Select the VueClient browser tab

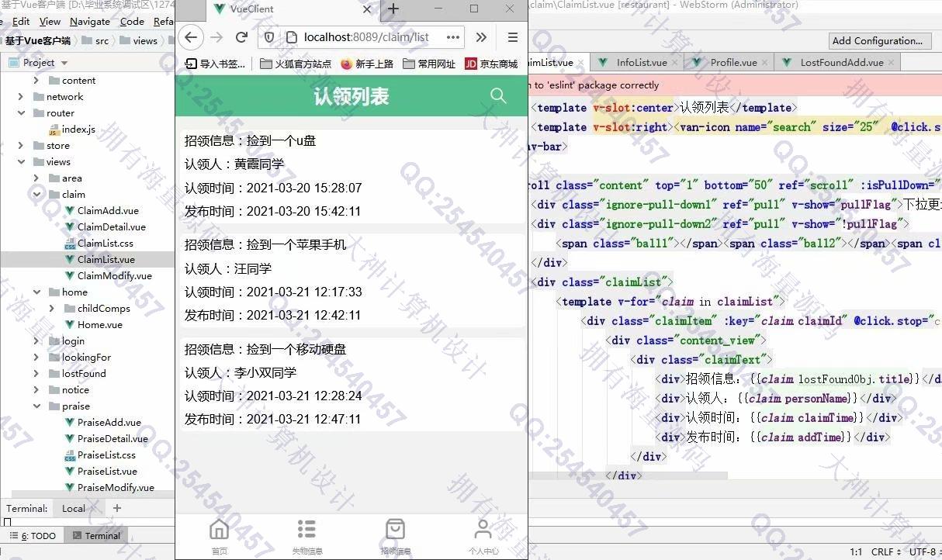pyautogui.click(x=293, y=9)
